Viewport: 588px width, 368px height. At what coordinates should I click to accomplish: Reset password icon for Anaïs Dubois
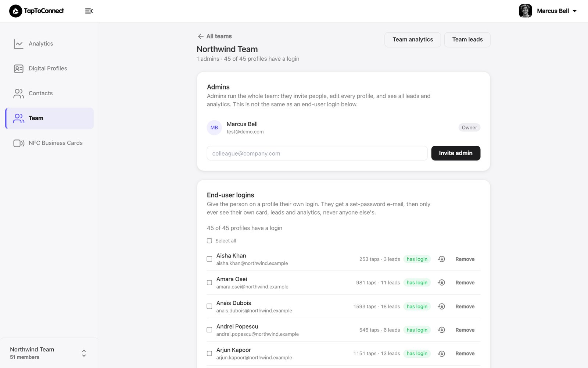point(441,306)
